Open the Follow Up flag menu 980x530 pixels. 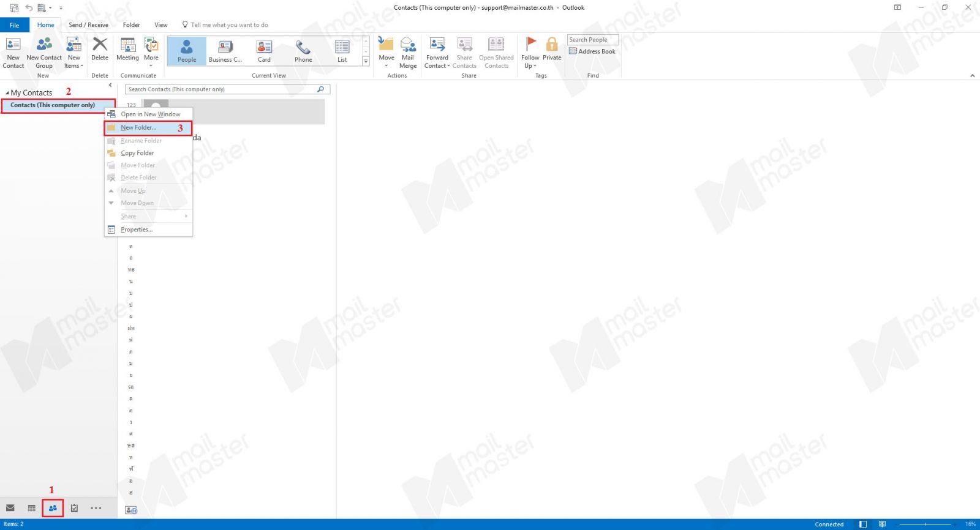[x=530, y=53]
